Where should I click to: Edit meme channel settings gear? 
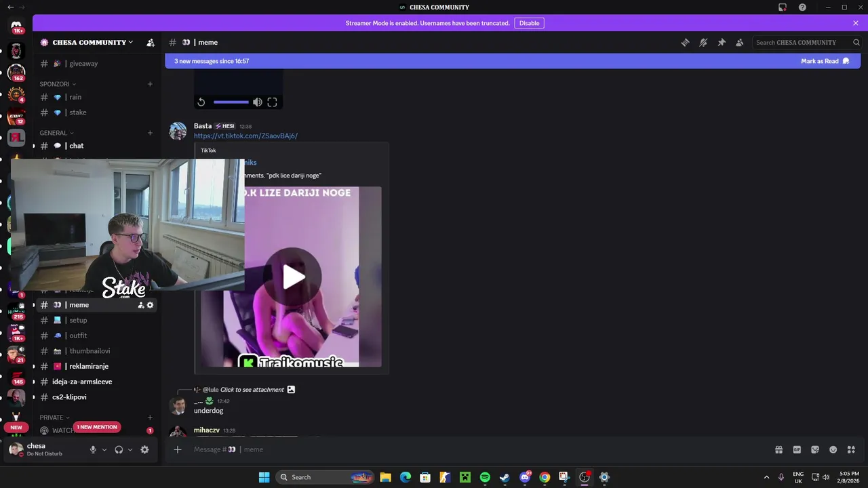[x=151, y=305]
